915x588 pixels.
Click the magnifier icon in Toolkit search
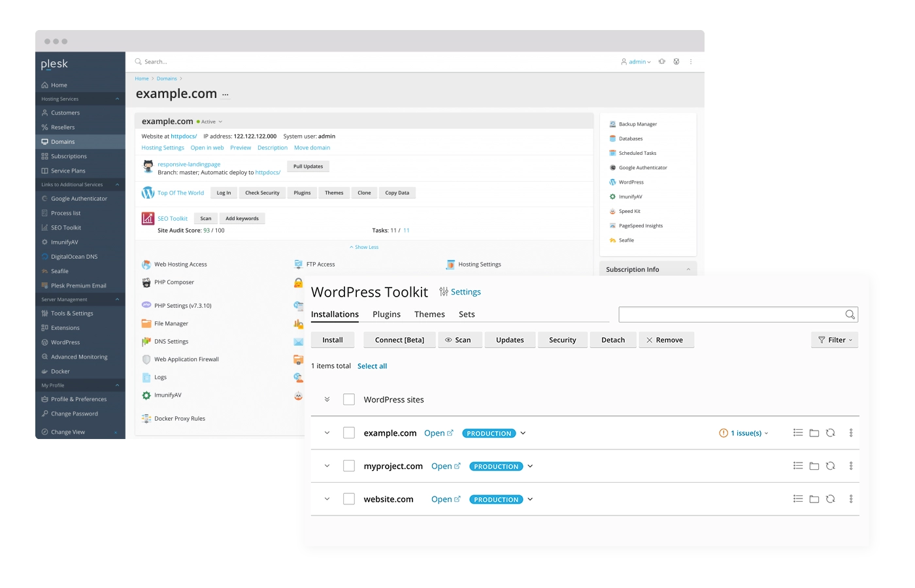point(850,314)
